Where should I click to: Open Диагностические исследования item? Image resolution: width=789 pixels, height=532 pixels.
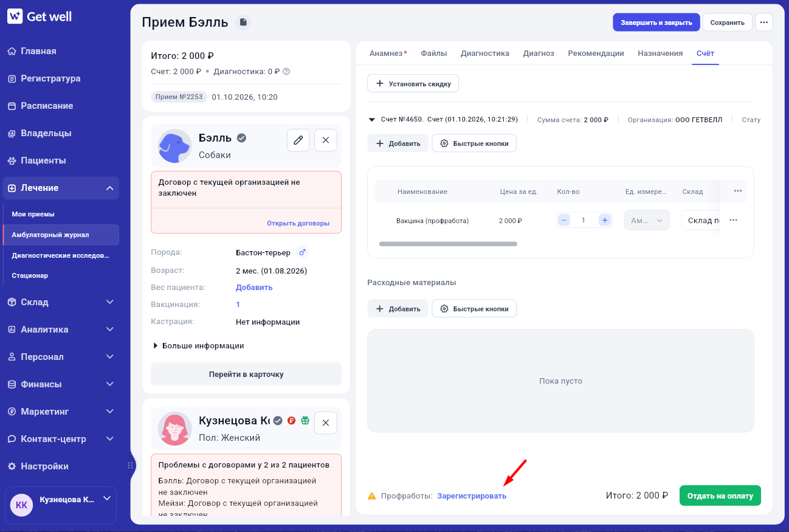(61, 255)
